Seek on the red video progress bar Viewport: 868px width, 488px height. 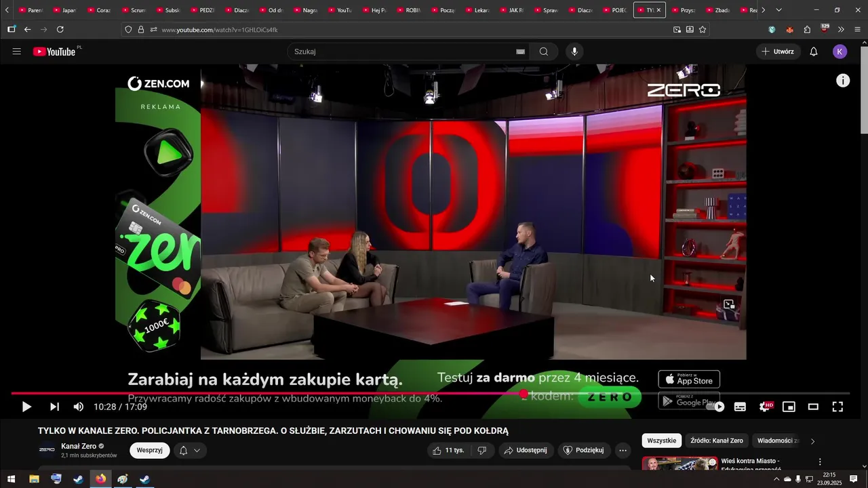coord(431,393)
